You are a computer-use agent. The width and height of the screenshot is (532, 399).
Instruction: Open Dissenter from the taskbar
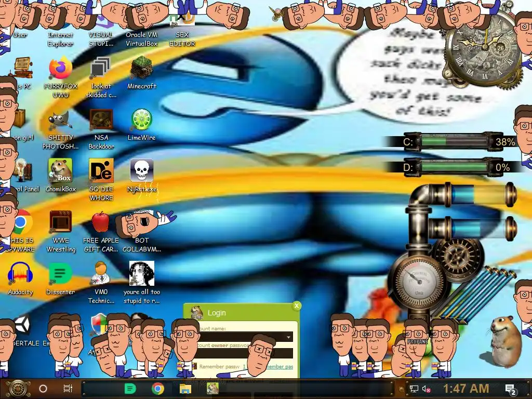(130, 389)
